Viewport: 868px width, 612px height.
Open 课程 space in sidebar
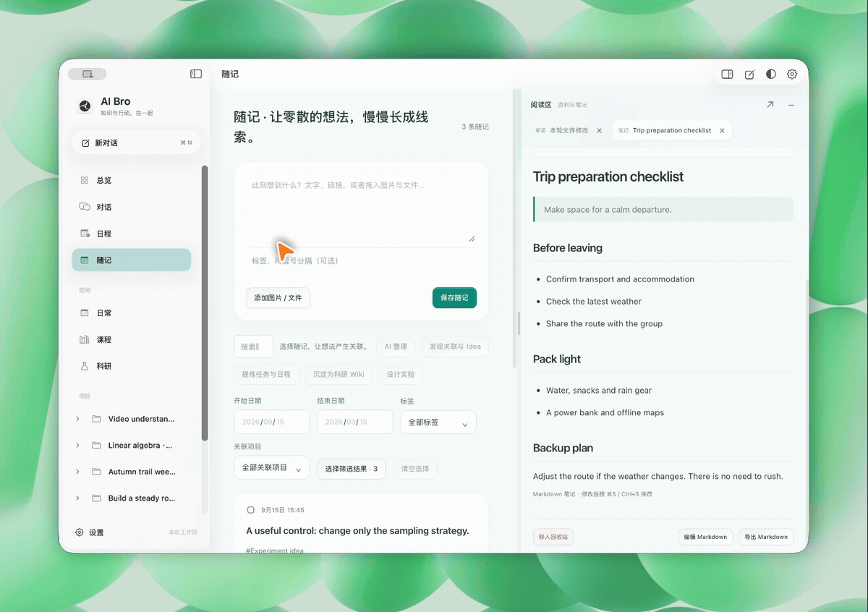[132, 339]
